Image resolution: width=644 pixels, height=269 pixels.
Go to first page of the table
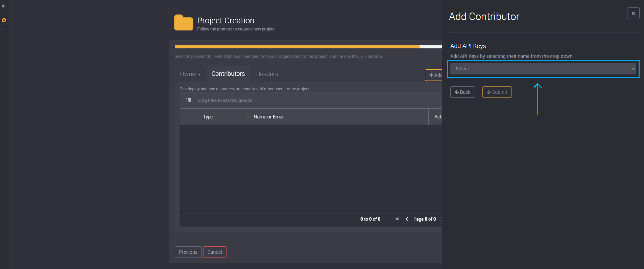(x=397, y=219)
